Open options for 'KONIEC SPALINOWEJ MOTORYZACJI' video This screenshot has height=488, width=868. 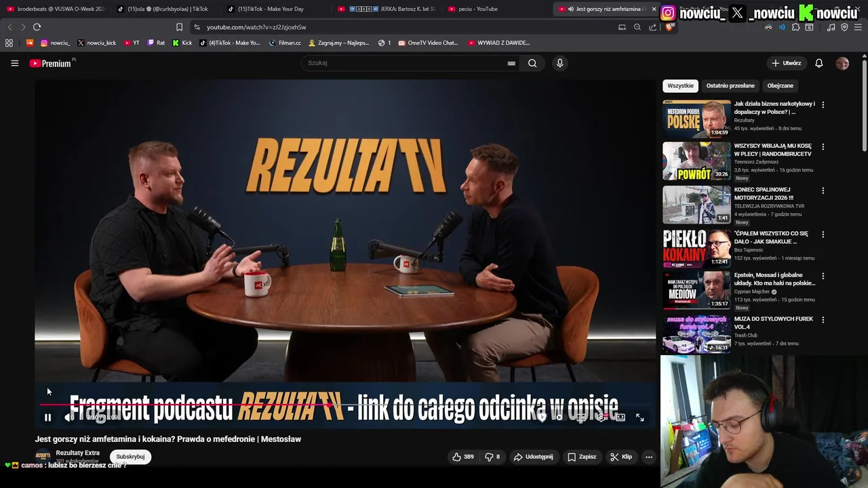click(x=823, y=191)
